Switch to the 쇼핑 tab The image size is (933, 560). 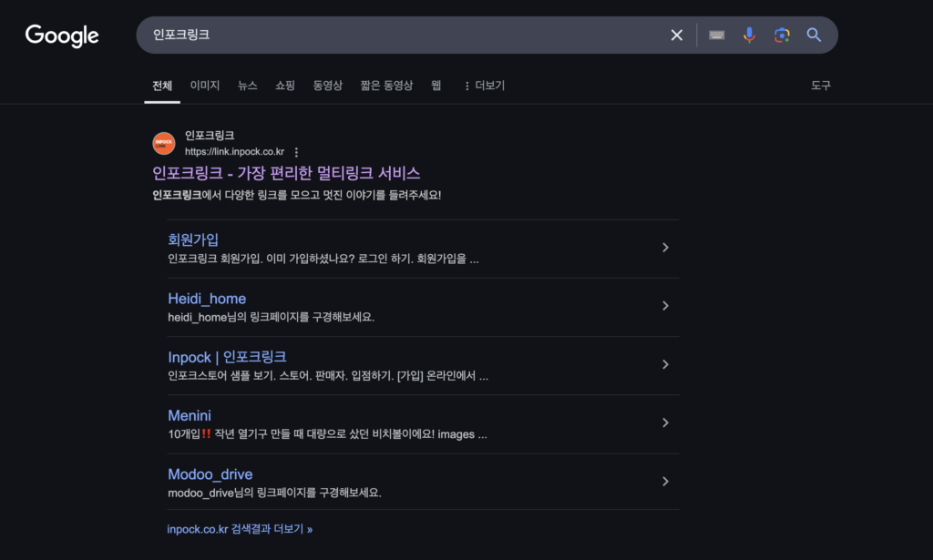pyautogui.click(x=285, y=86)
